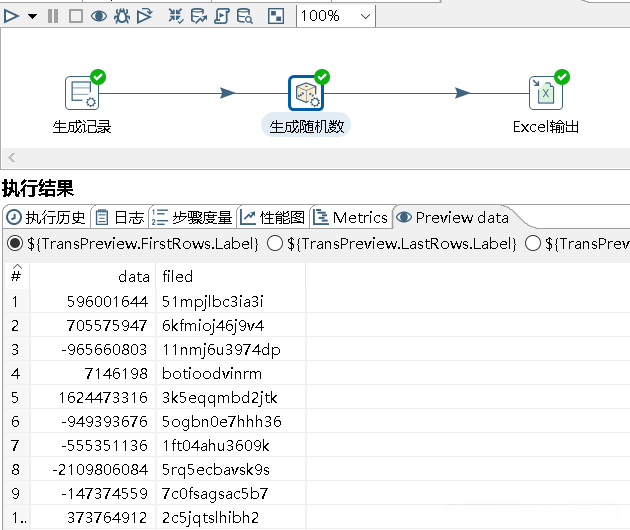Preview the transformation with the eye icon

pos(99,16)
